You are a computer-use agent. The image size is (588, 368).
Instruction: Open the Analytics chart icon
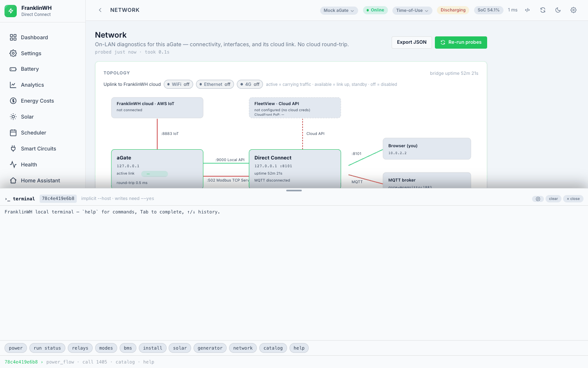pos(13,85)
